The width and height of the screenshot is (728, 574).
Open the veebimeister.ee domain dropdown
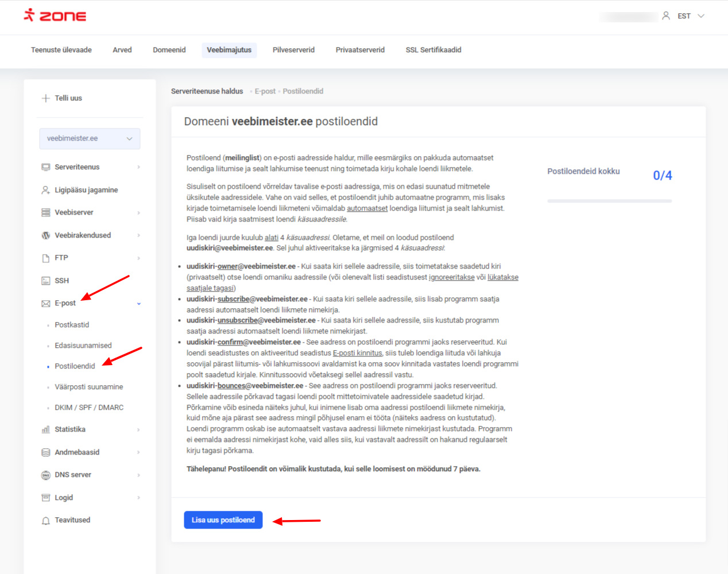(x=90, y=138)
